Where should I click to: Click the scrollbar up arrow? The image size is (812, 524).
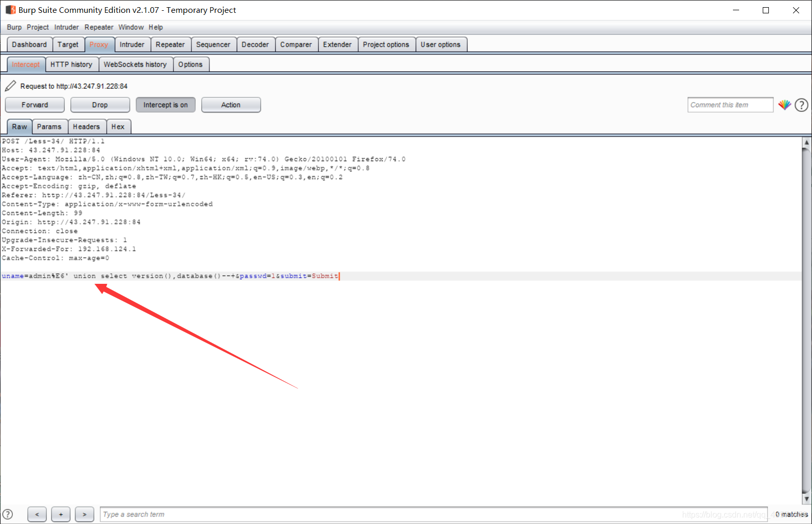click(x=806, y=142)
